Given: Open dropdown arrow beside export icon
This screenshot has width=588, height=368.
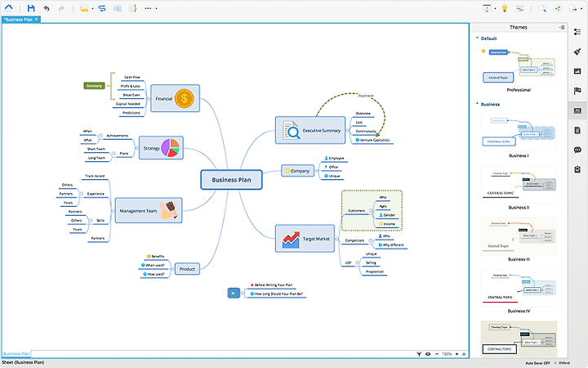Looking at the screenshot, I should pyautogui.click(x=581, y=9).
